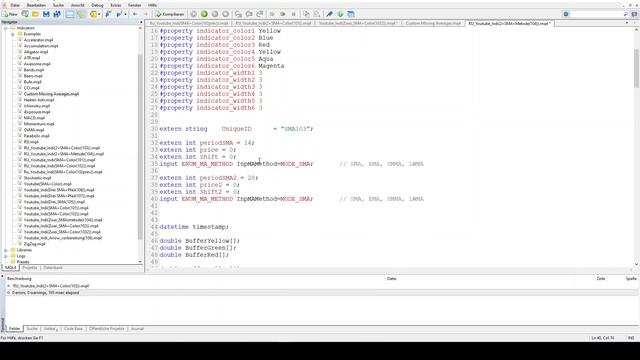Select Custom Moving Averages.mq4 in the Navigator tree
Viewport: 640px width, 360px height.
(x=51, y=94)
